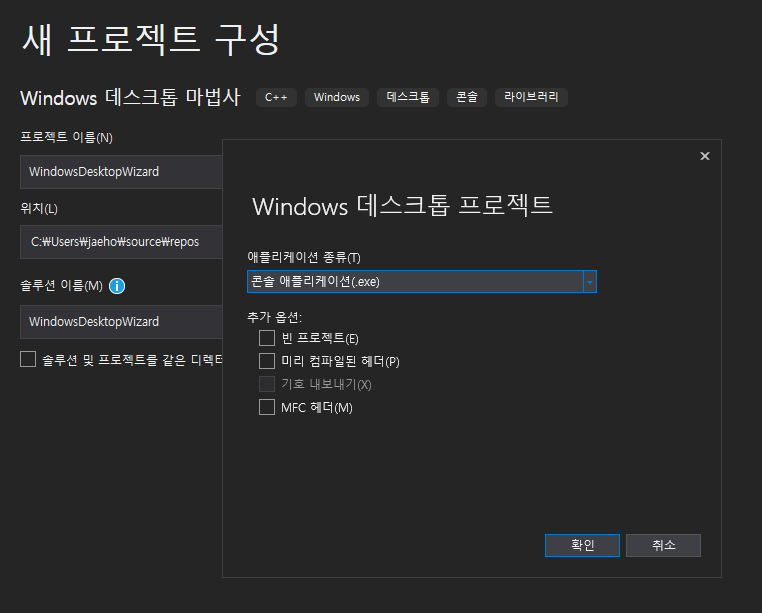The image size is (762, 613).
Task: Confirm with the 확인 button
Action: (x=582, y=545)
